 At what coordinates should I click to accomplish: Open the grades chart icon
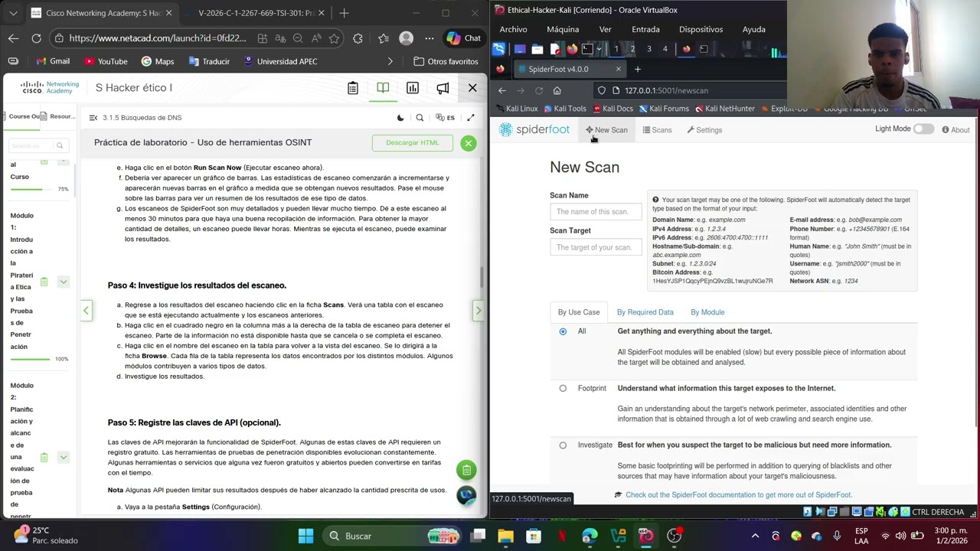pyautogui.click(x=413, y=88)
